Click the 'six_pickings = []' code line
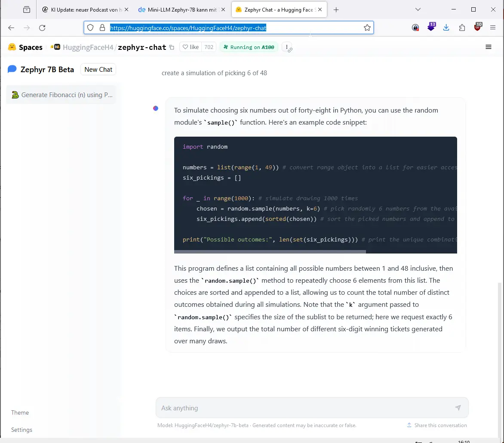504x443 pixels. point(212,177)
